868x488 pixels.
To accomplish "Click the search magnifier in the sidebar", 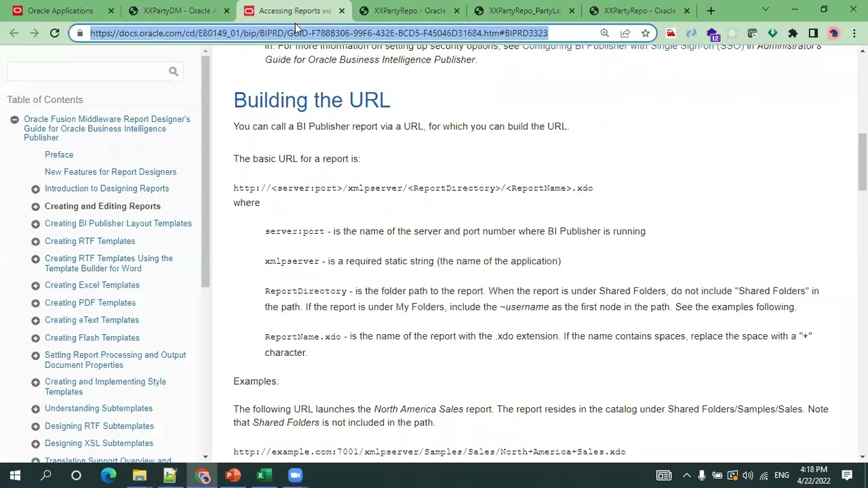I will 174,71.
